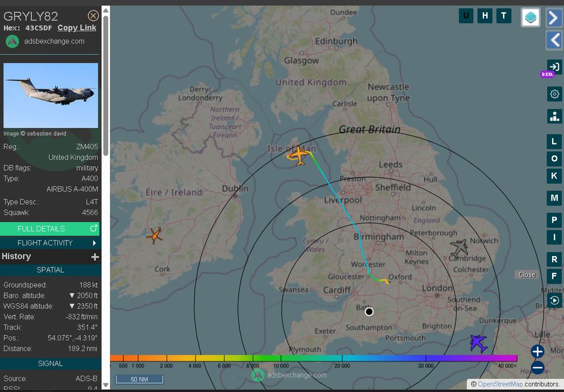Click the sidebar scrollbar thumb
The height and width of the screenshot is (392, 564).
[x=106, y=86]
